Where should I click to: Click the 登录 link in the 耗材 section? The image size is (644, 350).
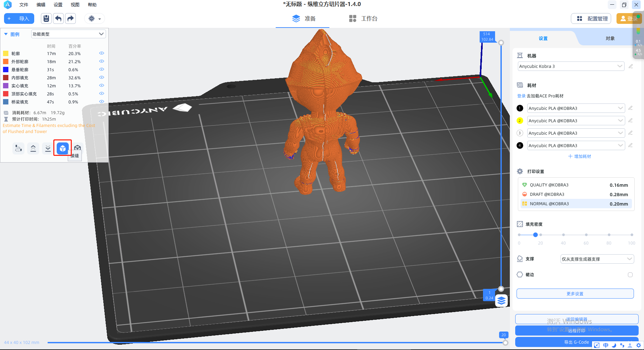[x=521, y=96]
